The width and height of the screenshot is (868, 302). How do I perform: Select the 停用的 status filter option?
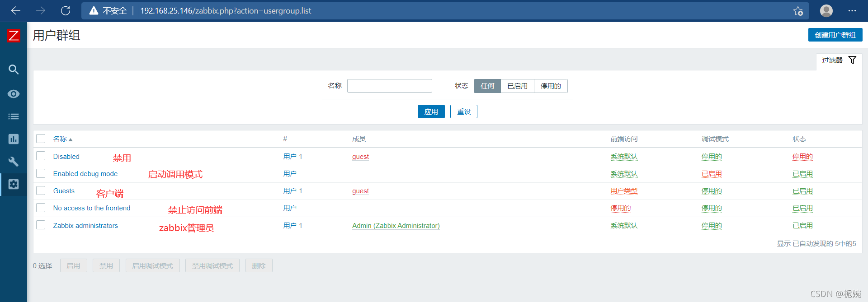551,86
